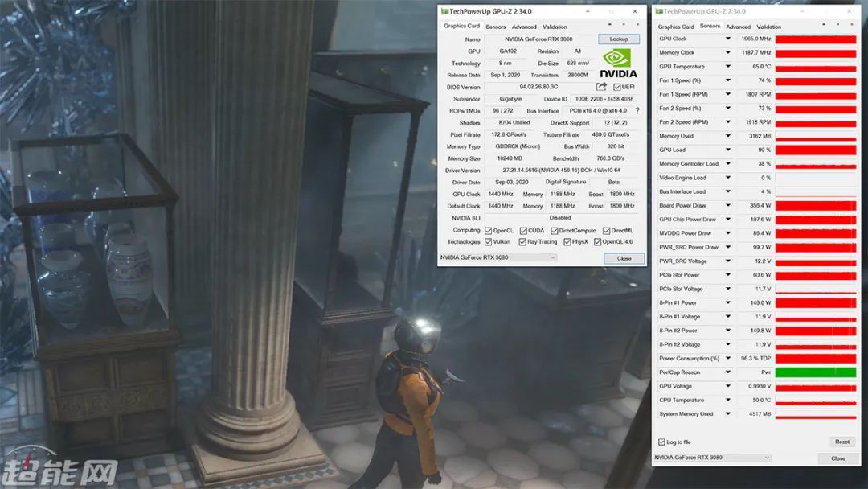Image resolution: width=868 pixels, height=489 pixels.
Task: Select Sensors tab in right window
Action: [710, 26]
